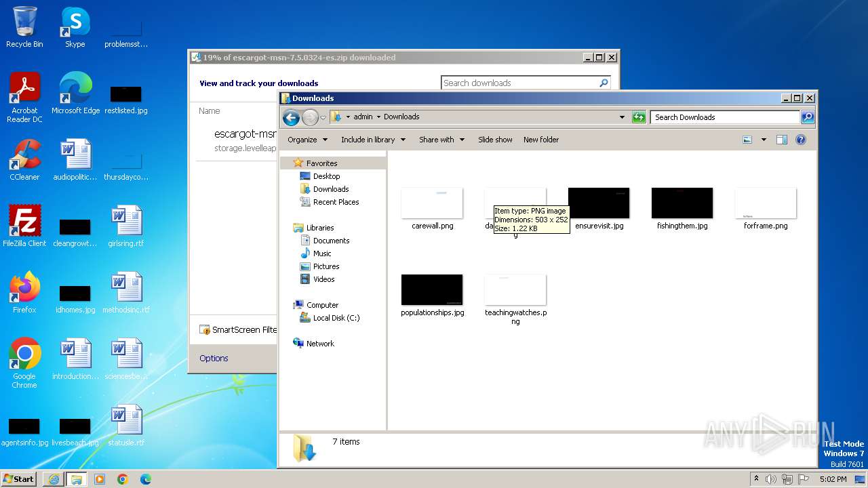The height and width of the screenshot is (488, 868).
Task: Select Music library
Action: [x=322, y=253]
